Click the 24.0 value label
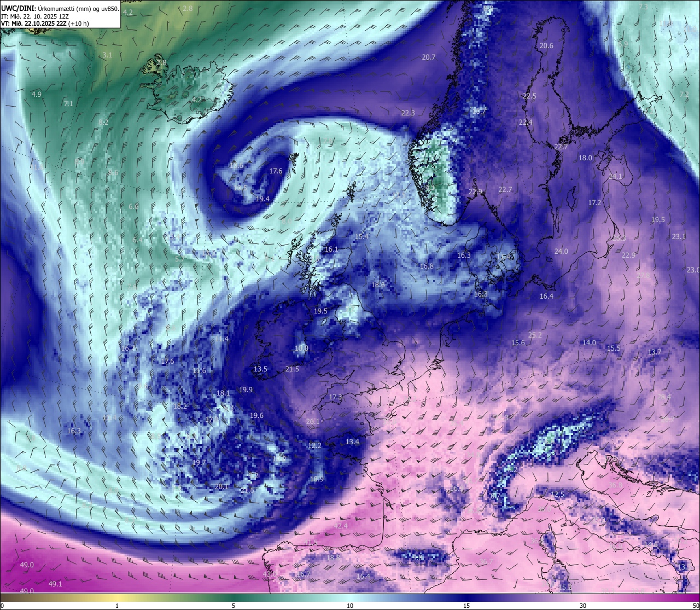The width and height of the screenshot is (700, 610). [x=561, y=252]
